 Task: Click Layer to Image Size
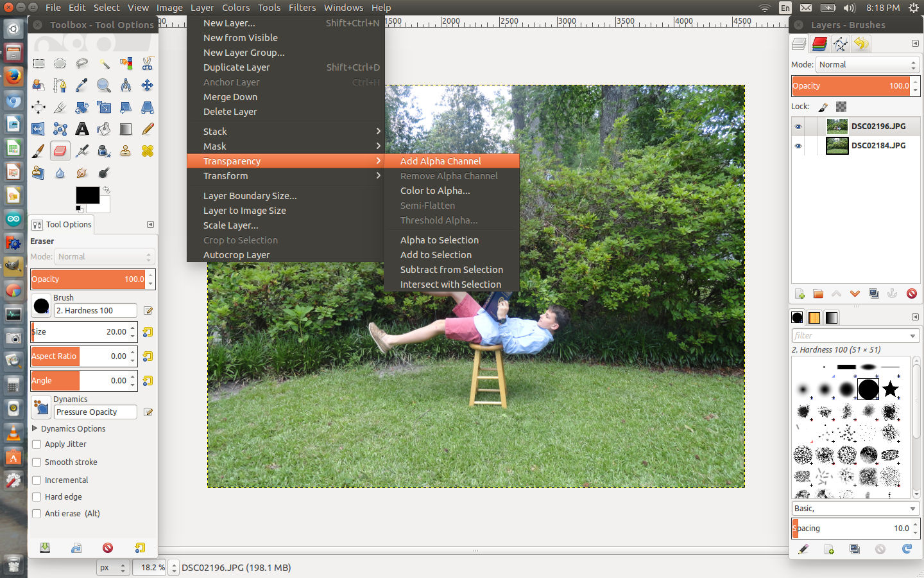[x=286, y=211]
